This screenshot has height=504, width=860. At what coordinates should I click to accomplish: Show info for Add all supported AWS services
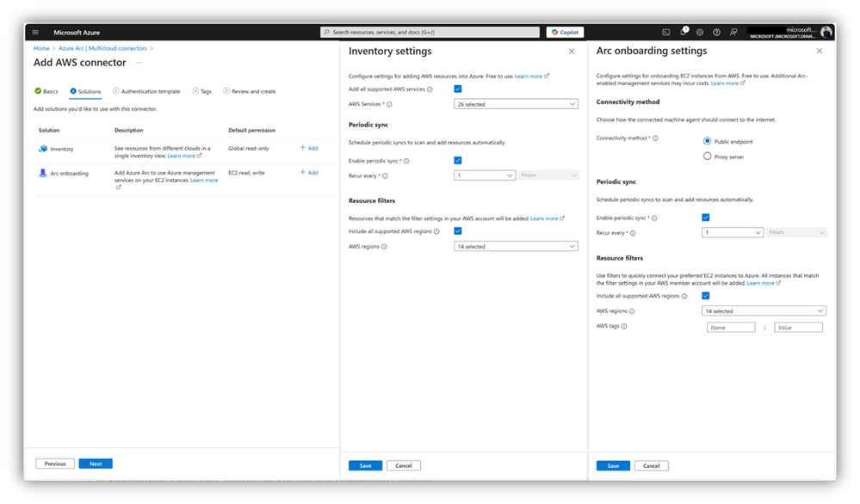click(430, 89)
